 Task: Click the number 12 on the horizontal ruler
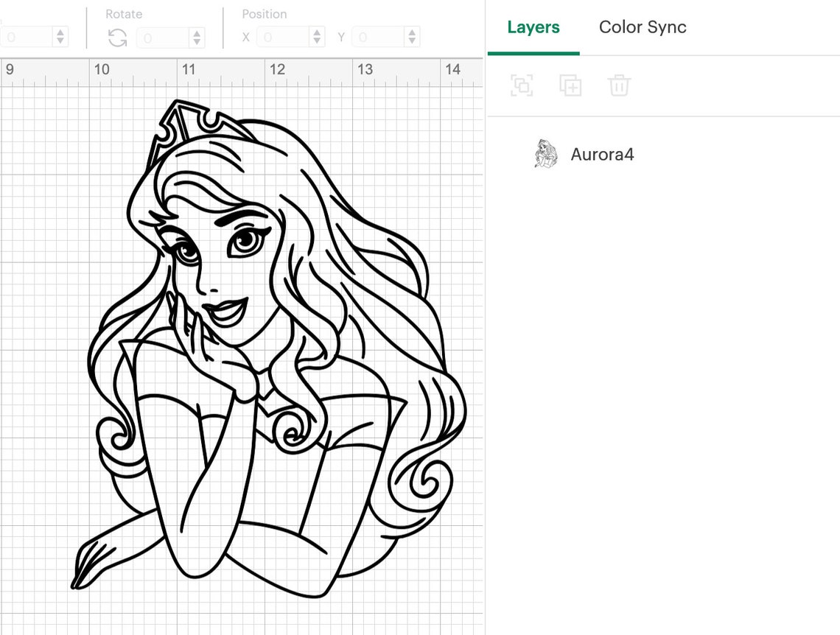point(278,70)
